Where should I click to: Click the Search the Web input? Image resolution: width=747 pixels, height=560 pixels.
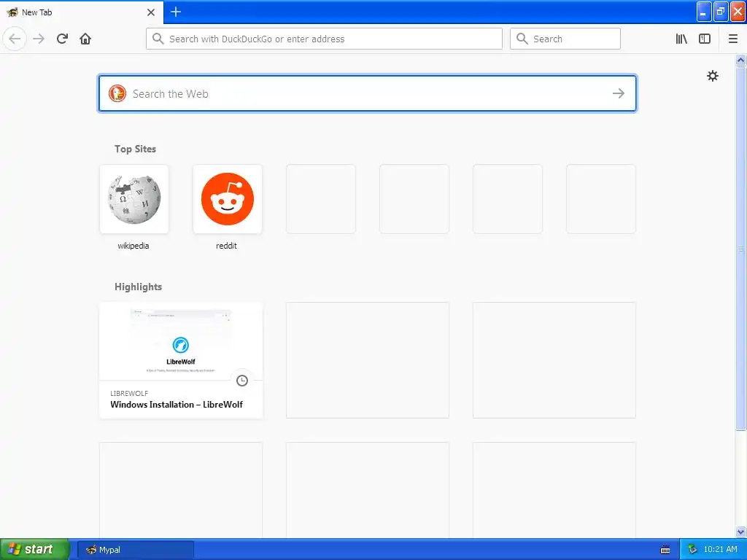click(x=368, y=93)
